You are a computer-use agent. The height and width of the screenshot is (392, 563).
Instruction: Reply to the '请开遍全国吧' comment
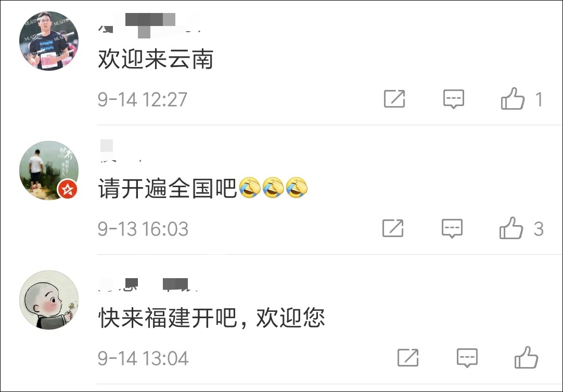tap(452, 228)
